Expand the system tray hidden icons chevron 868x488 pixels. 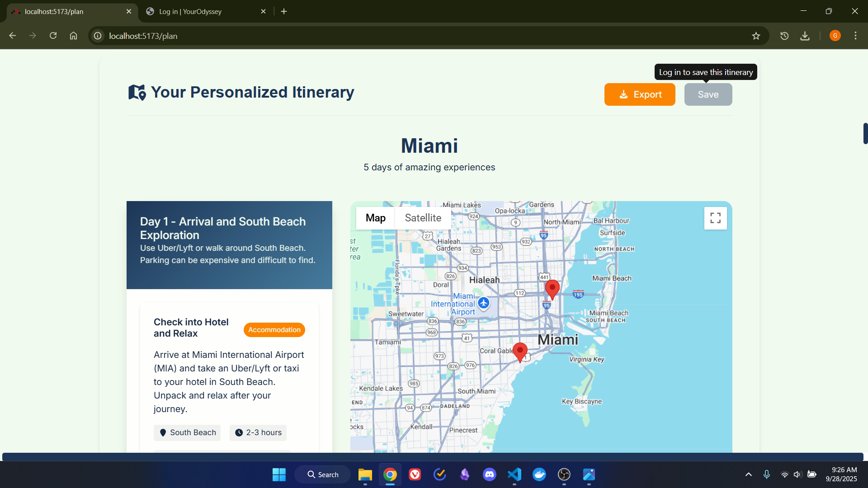(x=749, y=474)
